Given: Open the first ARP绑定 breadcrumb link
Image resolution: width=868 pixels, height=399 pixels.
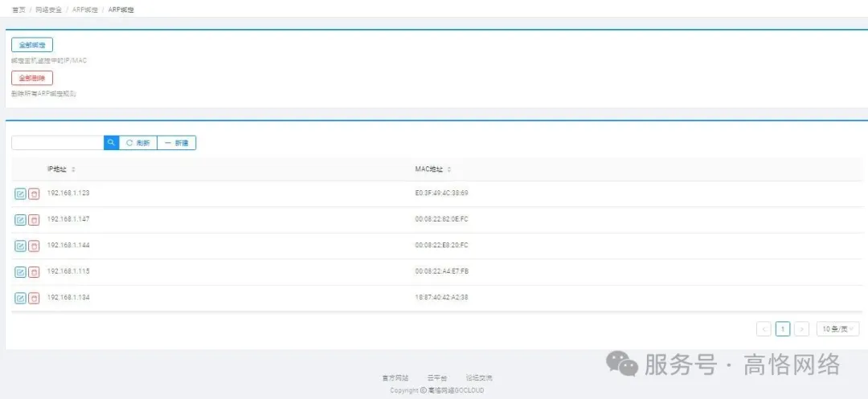Looking at the screenshot, I should pyautogui.click(x=84, y=10).
